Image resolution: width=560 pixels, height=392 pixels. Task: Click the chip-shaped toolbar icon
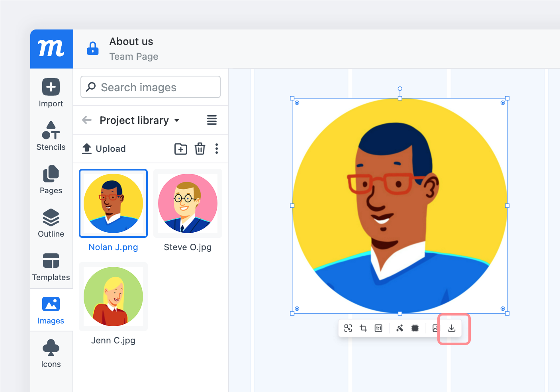[x=415, y=328]
